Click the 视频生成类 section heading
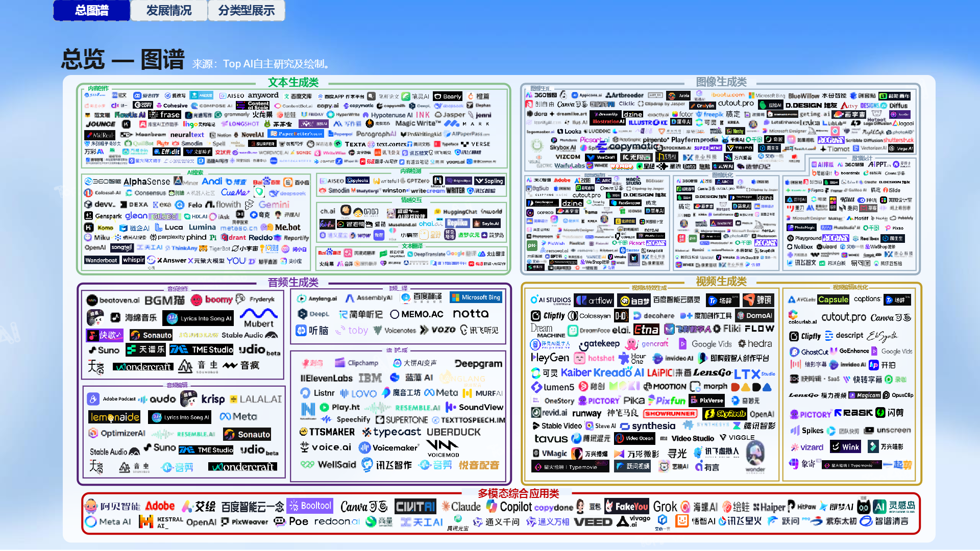 tap(721, 281)
